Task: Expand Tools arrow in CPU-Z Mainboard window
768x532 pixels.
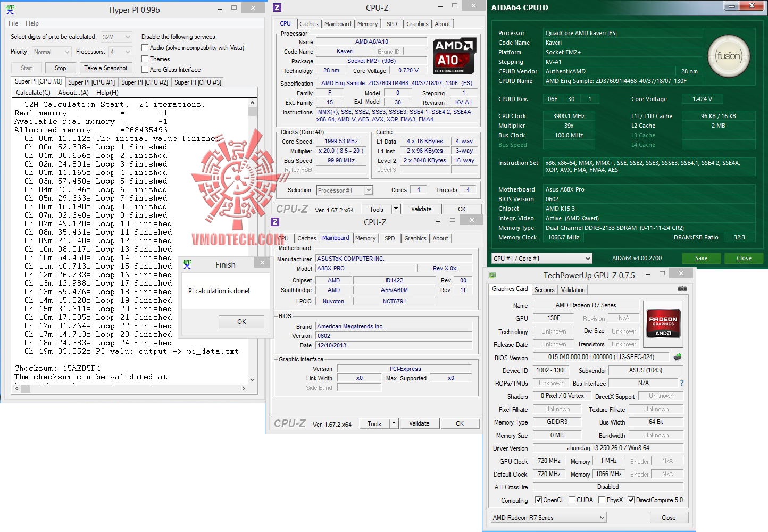Action: click(x=393, y=423)
